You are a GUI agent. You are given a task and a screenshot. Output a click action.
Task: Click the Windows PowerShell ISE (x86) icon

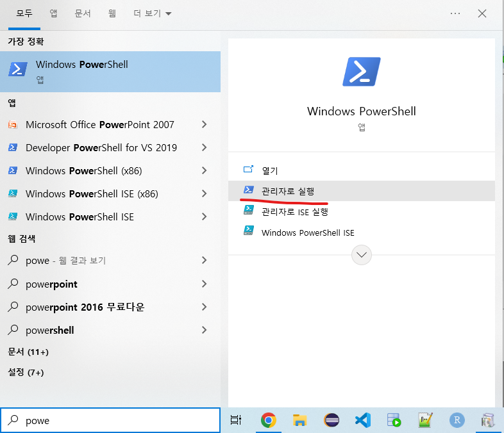pos(13,193)
